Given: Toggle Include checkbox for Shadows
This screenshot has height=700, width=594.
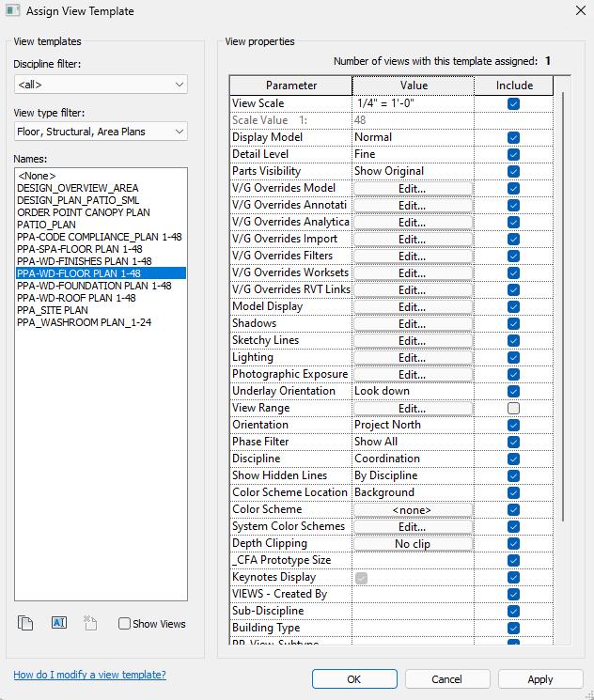Looking at the screenshot, I should [x=513, y=323].
